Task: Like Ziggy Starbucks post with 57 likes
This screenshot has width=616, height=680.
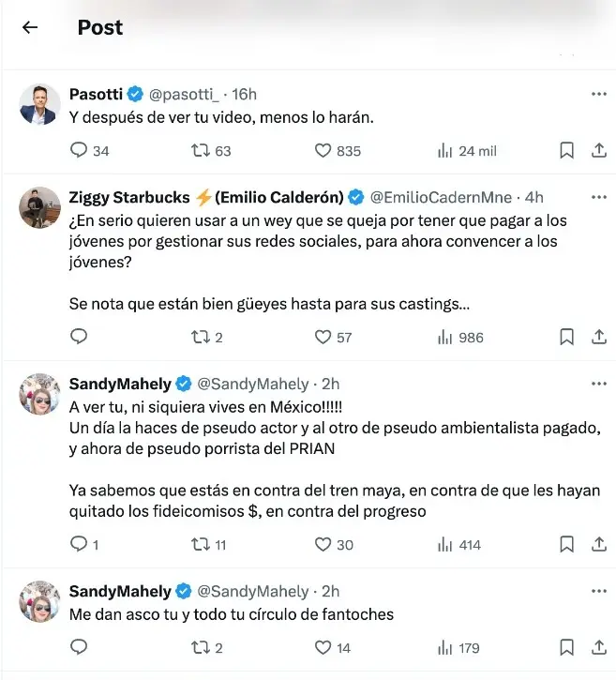Action: [323, 337]
